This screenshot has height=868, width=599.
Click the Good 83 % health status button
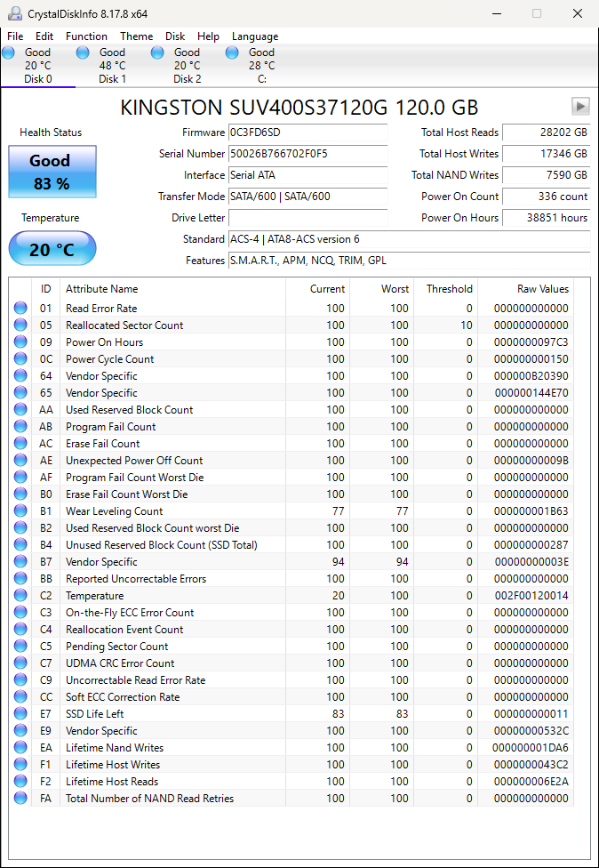pos(52,172)
